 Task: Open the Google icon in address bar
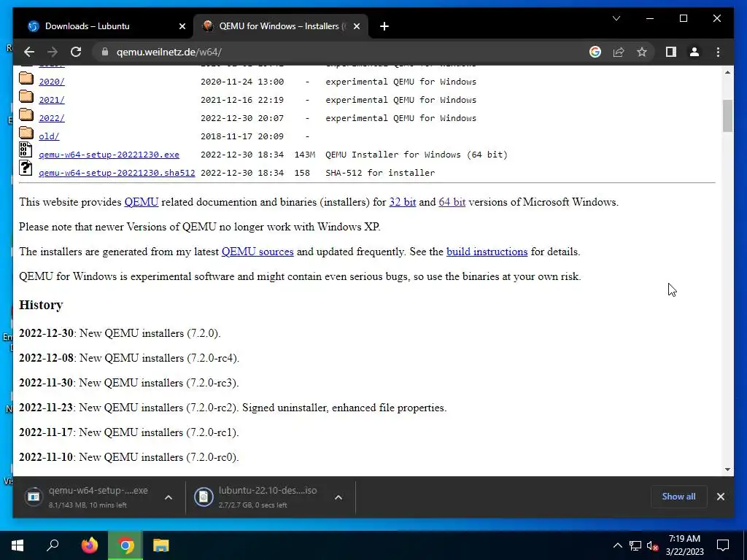(595, 52)
